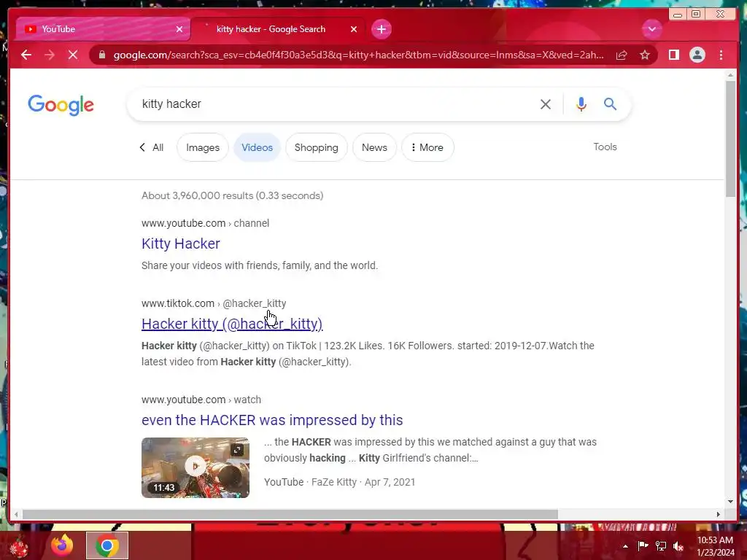This screenshot has width=747, height=560.
Task: Open Firefox from the taskbar
Action: tap(62, 545)
